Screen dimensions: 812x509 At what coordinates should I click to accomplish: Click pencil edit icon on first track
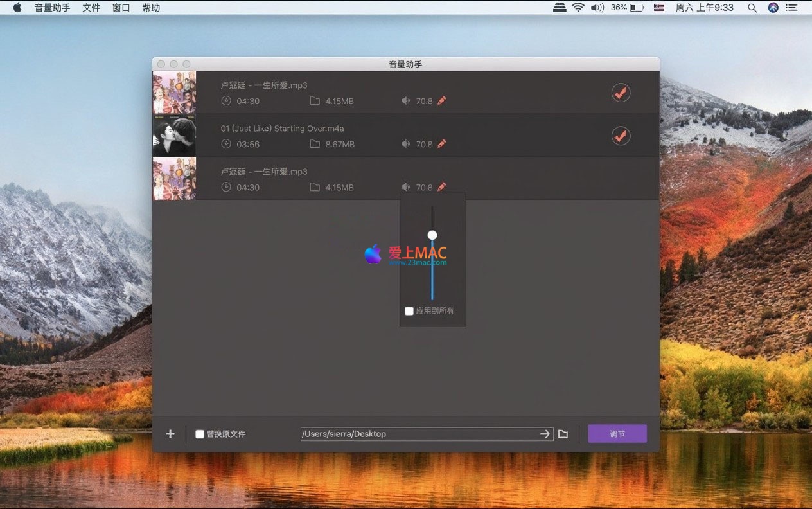tap(441, 101)
